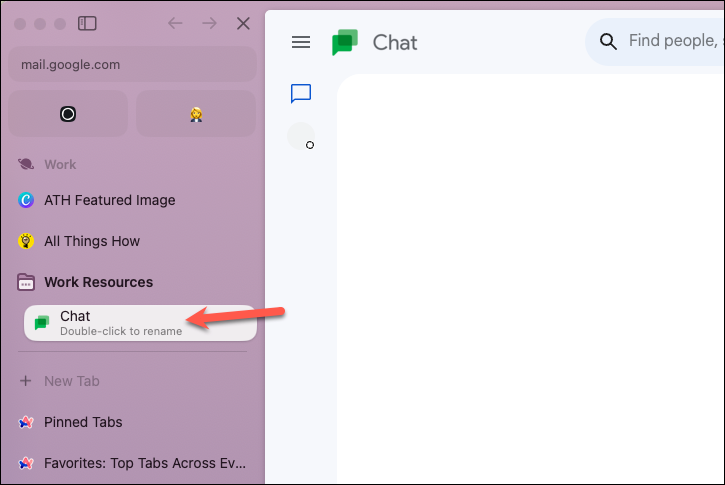Click the Find people search field
The width and height of the screenshot is (725, 485).
pos(655,42)
